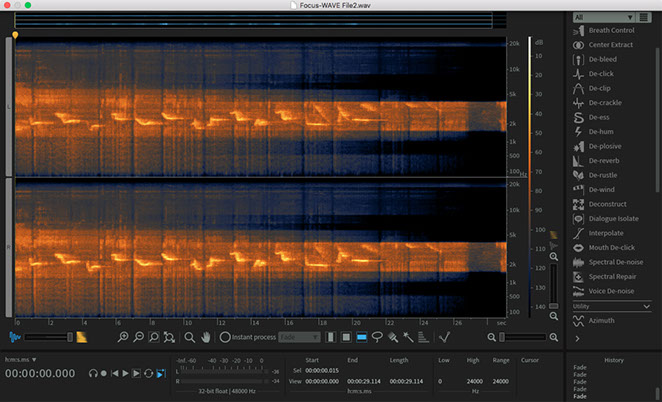Screen dimensions: 662x402
Task: Open the De-clip module
Action: (603, 87)
